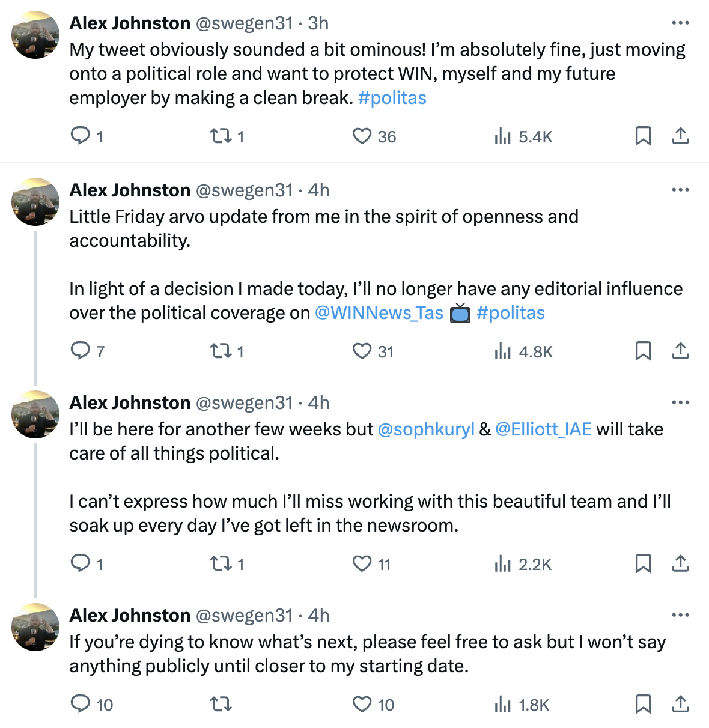Like the 'beautiful team' newsroom tweet
This screenshot has width=709, height=728.
pyautogui.click(x=362, y=564)
